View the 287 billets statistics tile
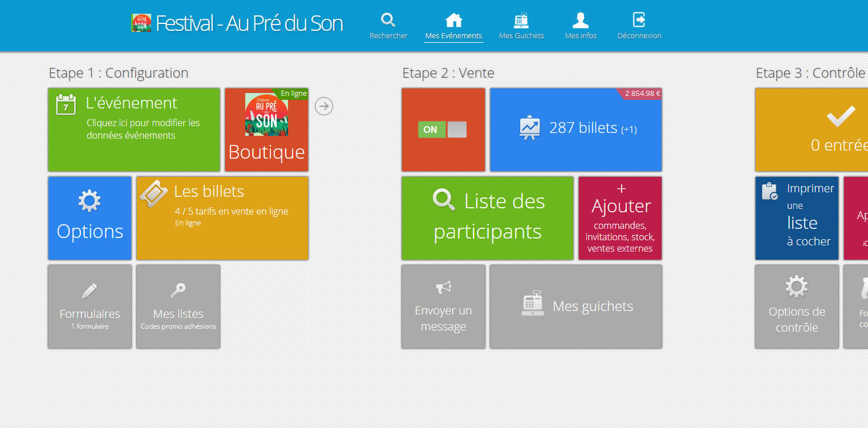868x428 pixels. (x=575, y=130)
